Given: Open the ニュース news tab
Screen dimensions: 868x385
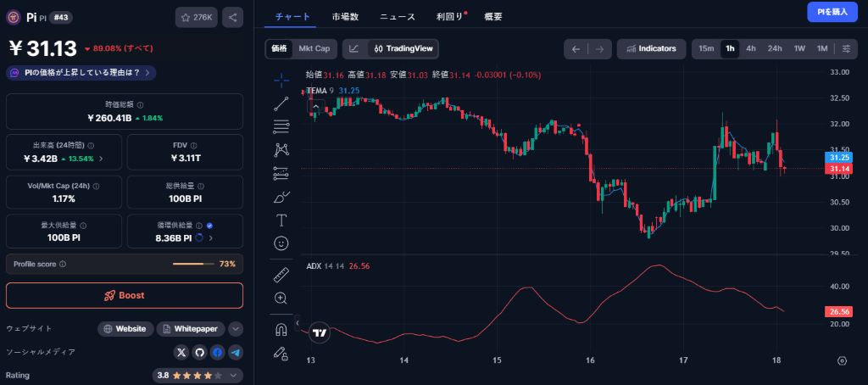Looking at the screenshot, I should (398, 17).
